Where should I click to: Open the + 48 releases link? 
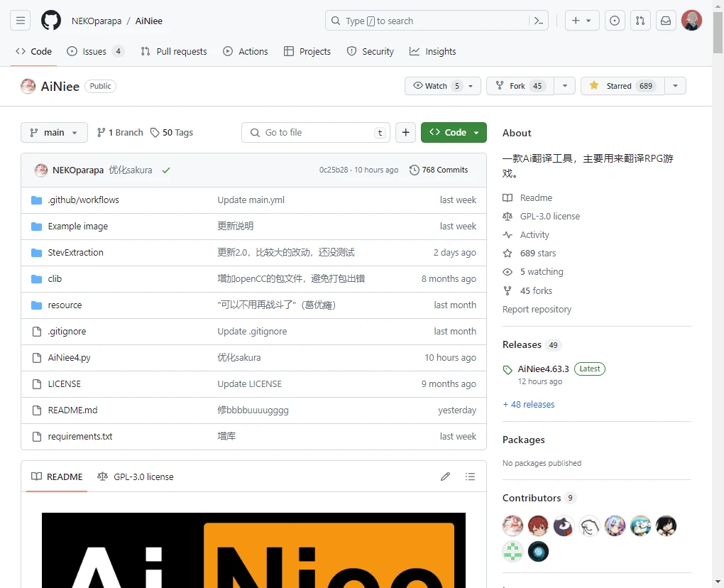coord(529,405)
